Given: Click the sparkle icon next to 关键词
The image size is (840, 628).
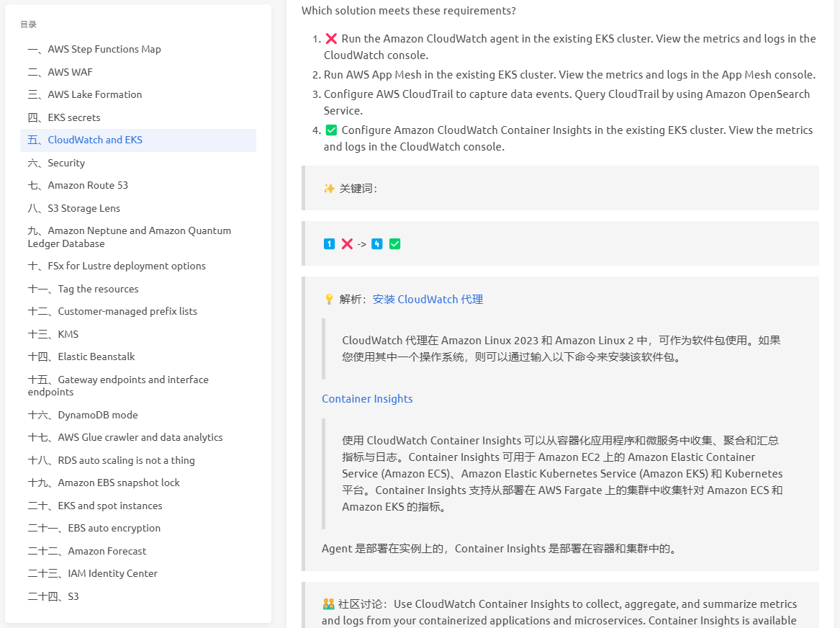Looking at the screenshot, I should coord(329,189).
